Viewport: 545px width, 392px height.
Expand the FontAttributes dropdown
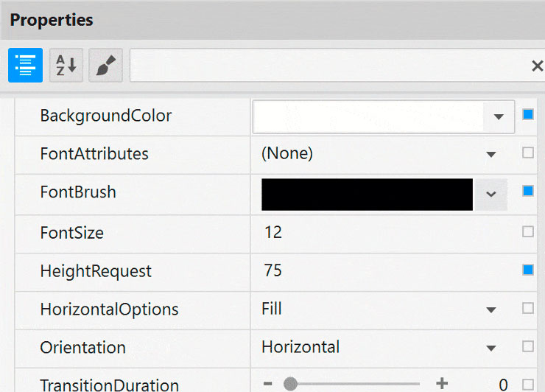click(x=491, y=155)
